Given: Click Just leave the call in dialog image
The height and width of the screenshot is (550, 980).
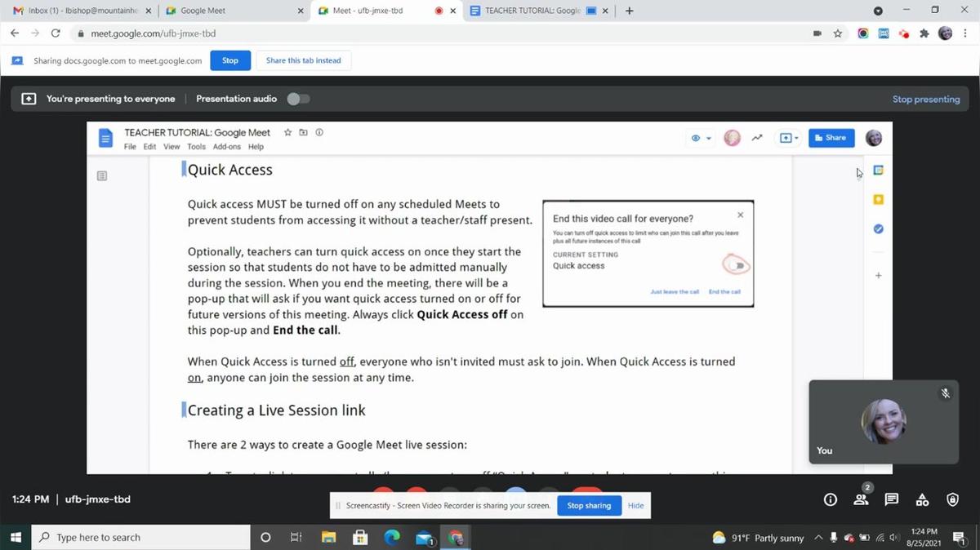Looking at the screenshot, I should (675, 291).
